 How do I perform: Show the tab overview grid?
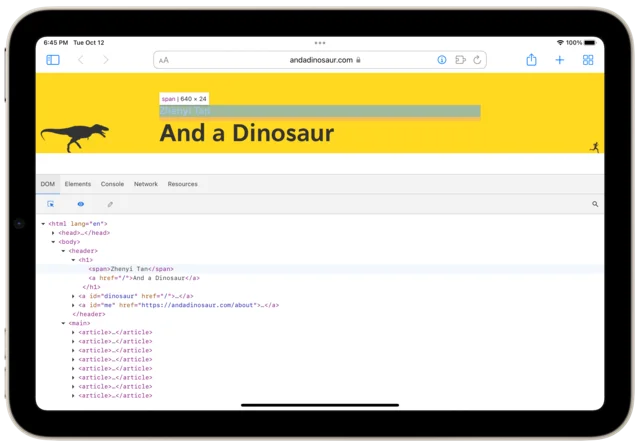pyautogui.click(x=588, y=60)
